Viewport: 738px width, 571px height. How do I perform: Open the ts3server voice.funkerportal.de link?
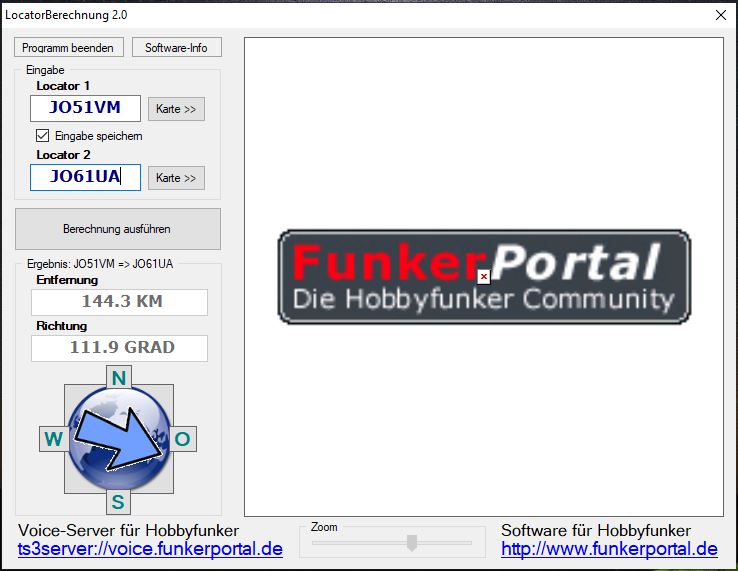[x=150, y=549]
